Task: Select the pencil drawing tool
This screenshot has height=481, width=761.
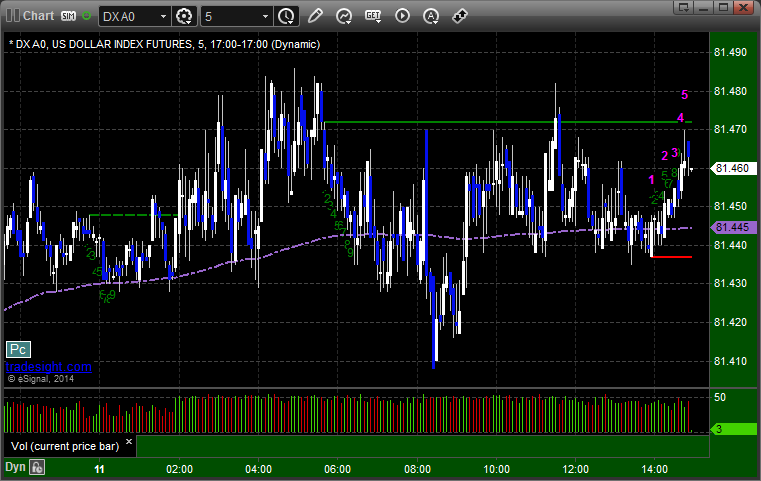Action: click(315, 16)
